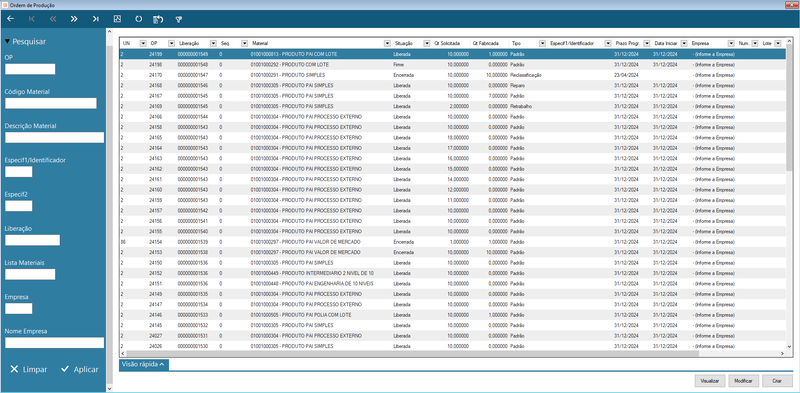
Task: Open the Num. column filter dropdown
Action: point(755,43)
